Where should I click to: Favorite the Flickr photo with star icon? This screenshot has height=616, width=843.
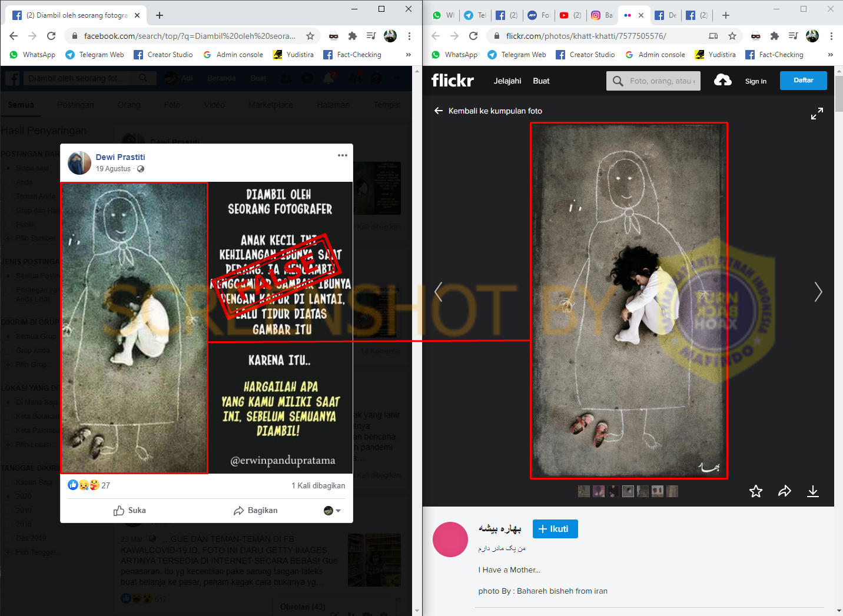click(x=756, y=491)
